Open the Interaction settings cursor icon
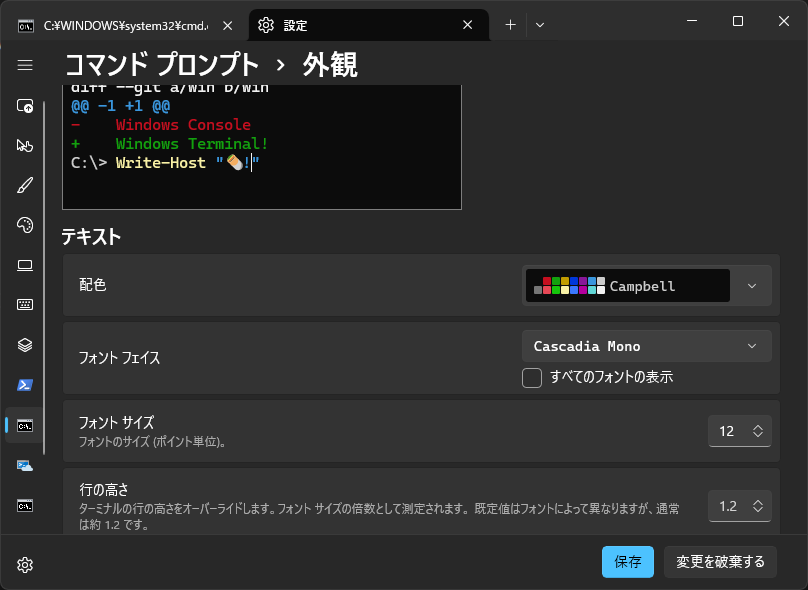808x590 pixels. (x=25, y=145)
